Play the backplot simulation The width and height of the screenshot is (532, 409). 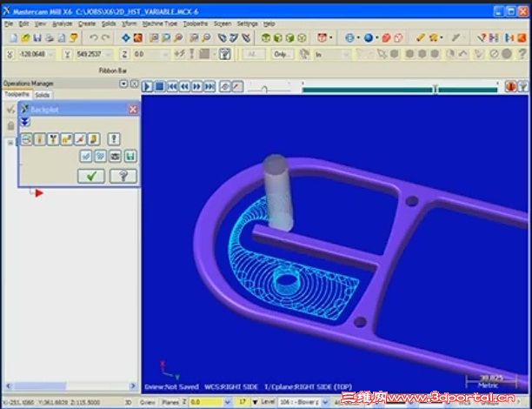tap(147, 87)
